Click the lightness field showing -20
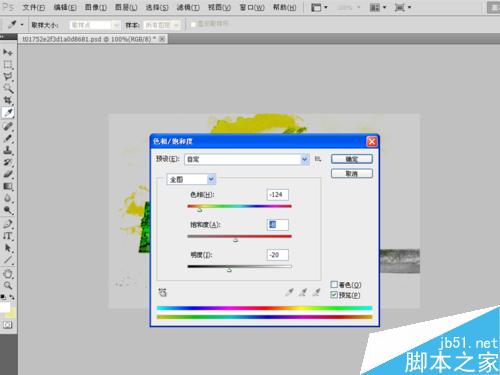 pos(278,255)
